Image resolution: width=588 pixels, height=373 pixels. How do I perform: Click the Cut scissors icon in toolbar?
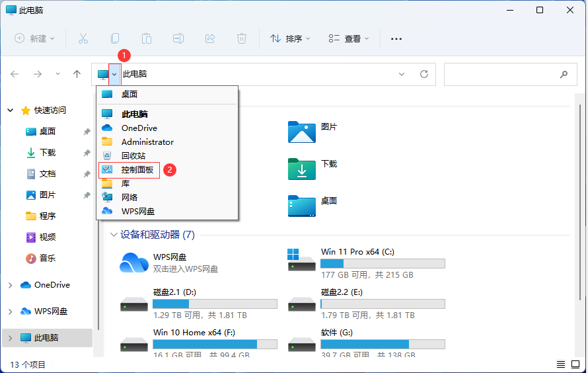[83, 38]
